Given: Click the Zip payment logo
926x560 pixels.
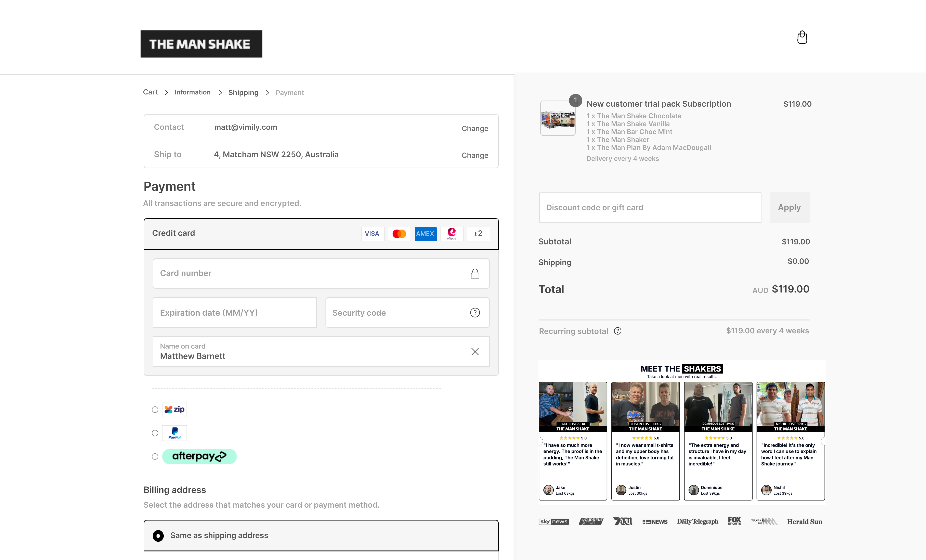Looking at the screenshot, I should [174, 409].
